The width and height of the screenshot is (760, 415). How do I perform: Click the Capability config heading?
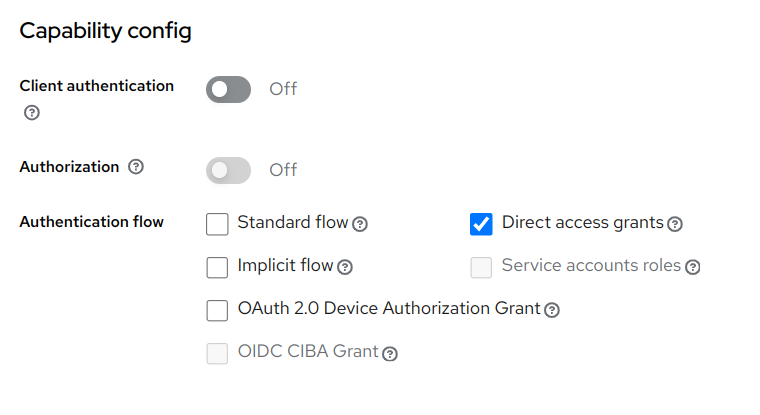pos(105,31)
